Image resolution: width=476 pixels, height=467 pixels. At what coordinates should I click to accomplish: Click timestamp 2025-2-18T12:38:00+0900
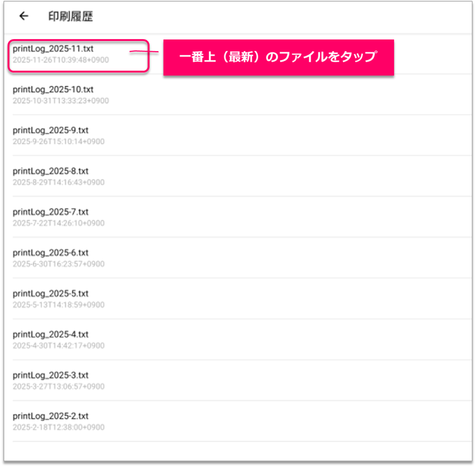click(59, 427)
